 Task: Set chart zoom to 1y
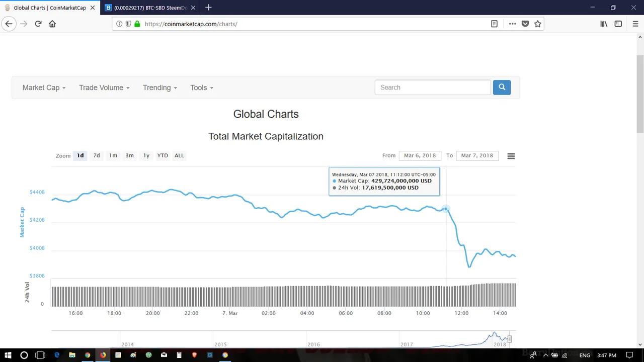point(146,155)
